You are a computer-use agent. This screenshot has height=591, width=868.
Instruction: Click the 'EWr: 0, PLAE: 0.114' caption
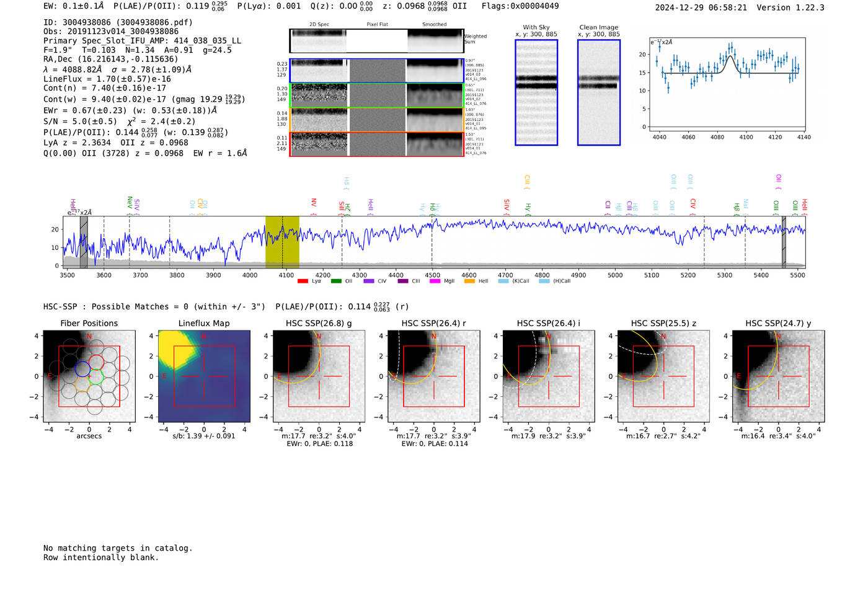pos(434,443)
